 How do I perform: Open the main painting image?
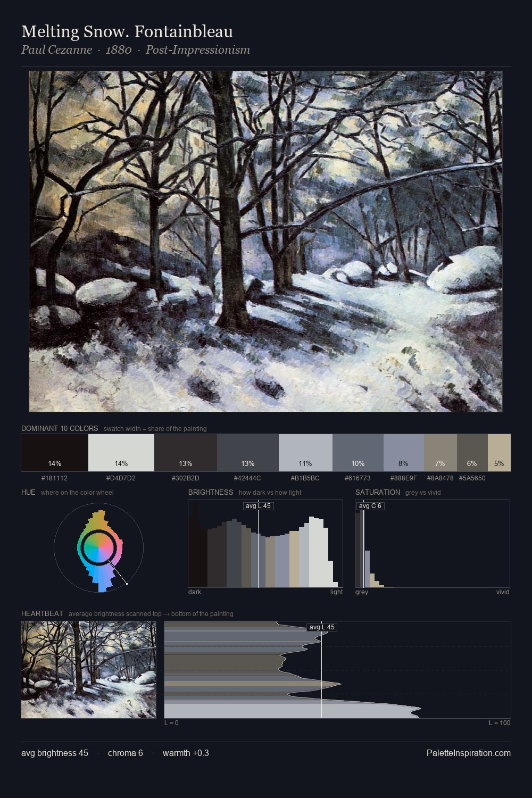coord(265,242)
